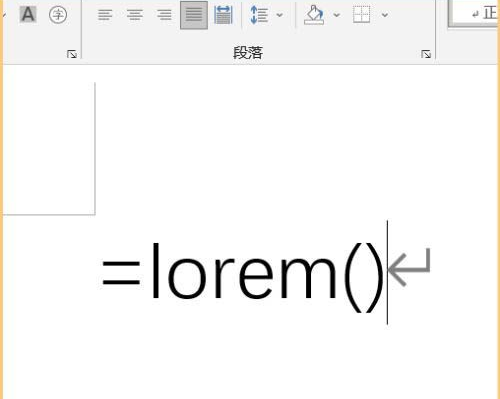Click the 段落 group label

248,53
